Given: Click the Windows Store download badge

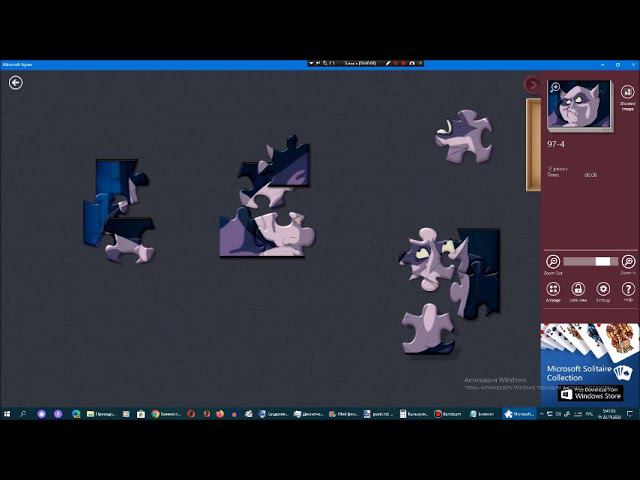Looking at the screenshot, I should [x=590, y=393].
